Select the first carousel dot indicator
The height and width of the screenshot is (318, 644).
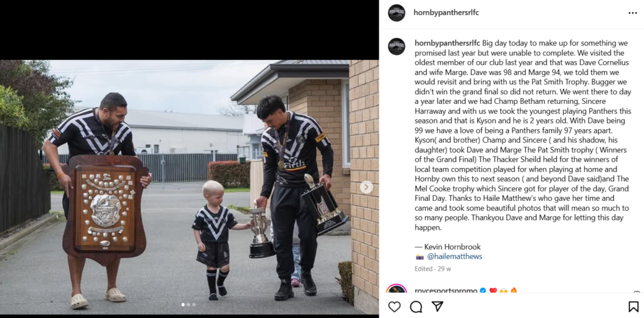(x=183, y=305)
